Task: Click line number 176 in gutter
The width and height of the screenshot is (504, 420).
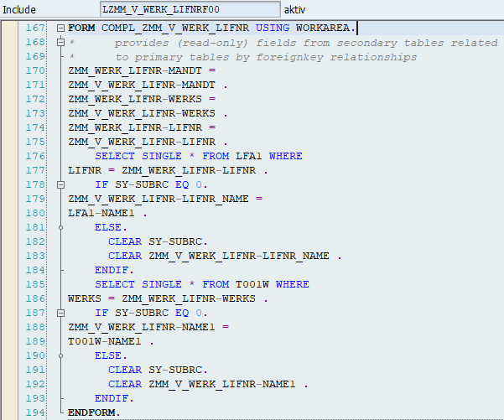Action: click(x=35, y=156)
